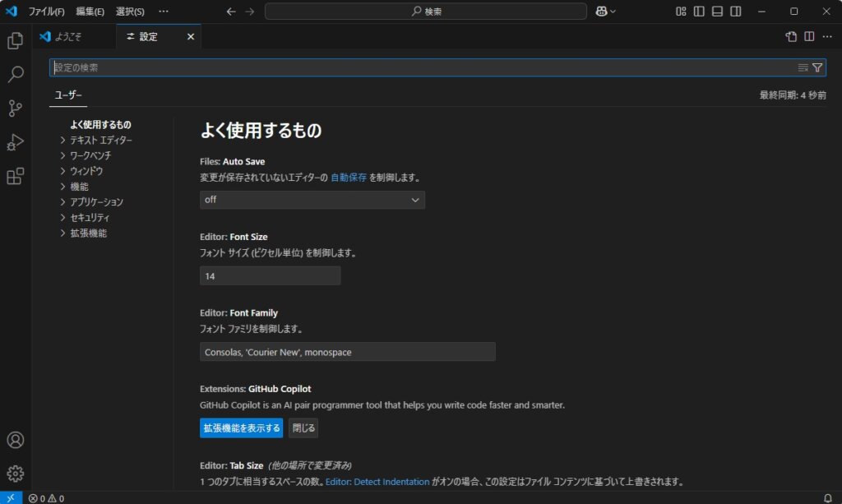The width and height of the screenshot is (842, 504).
Task: Switch to the ようこそ tab
Action: tap(74, 36)
